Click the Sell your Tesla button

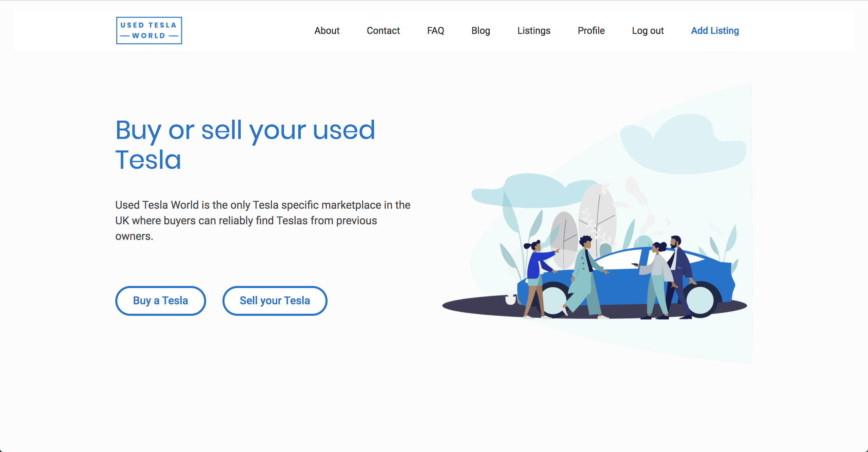pyautogui.click(x=275, y=301)
